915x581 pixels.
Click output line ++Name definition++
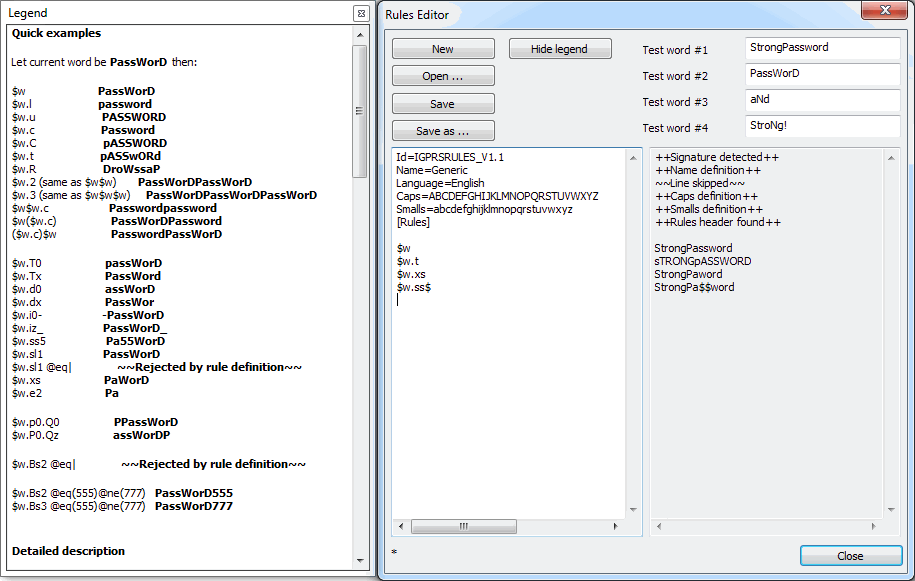pyautogui.click(x=708, y=170)
